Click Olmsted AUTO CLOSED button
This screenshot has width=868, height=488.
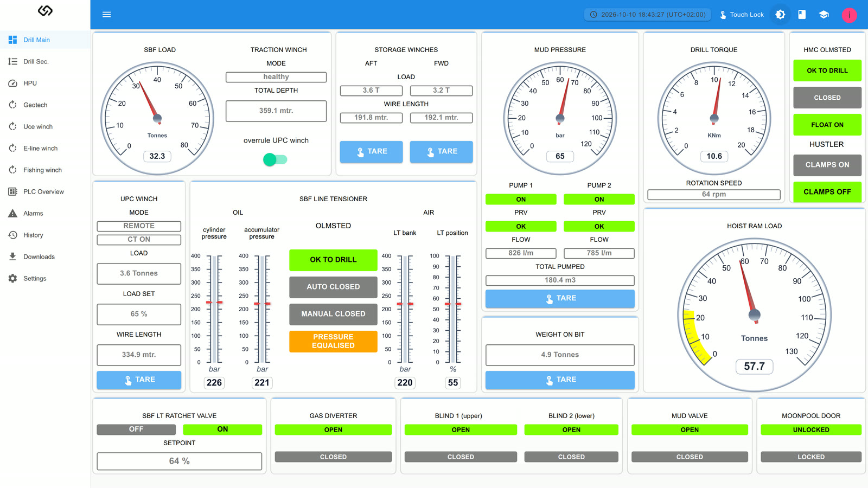[x=333, y=287]
